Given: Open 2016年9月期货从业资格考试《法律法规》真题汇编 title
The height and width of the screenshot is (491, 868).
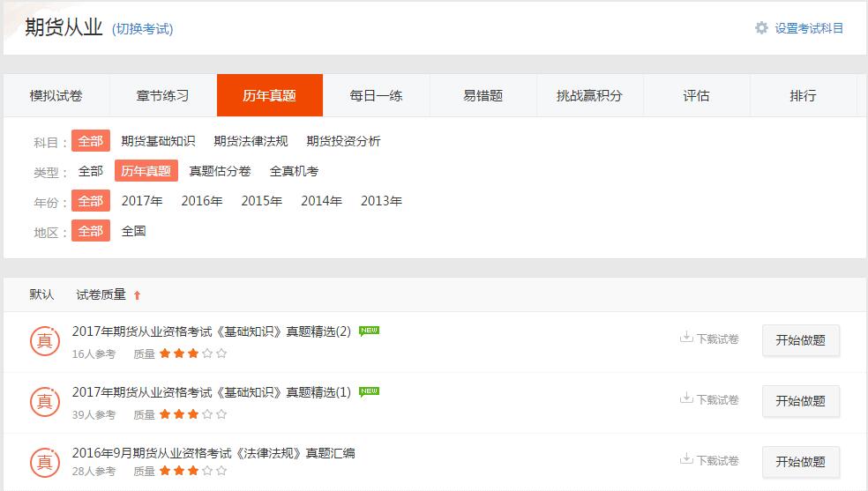Looking at the screenshot, I should [x=213, y=453].
